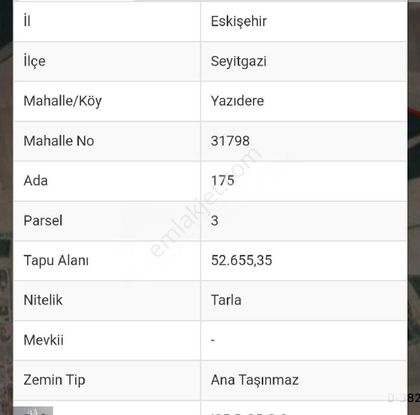This screenshot has width=420, height=415.
Task: Click the Seyitgazi district value
Action: (239, 61)
